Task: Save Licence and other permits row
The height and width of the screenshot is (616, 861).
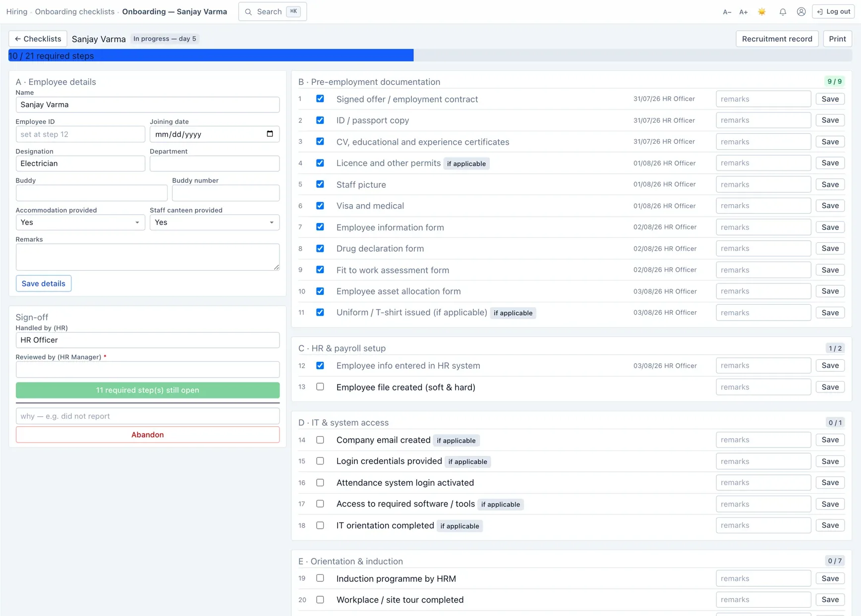Action: point(830,163)
